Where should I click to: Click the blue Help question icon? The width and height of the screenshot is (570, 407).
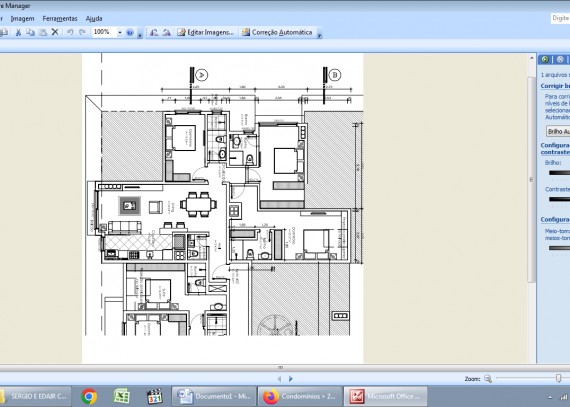(x=130, y=32)
